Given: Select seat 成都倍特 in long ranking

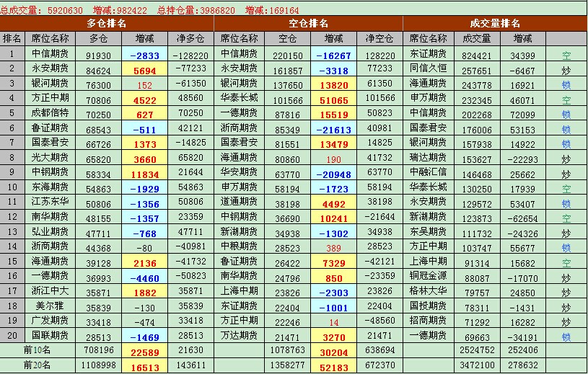Looking at the screenshot, I should 50,113.
